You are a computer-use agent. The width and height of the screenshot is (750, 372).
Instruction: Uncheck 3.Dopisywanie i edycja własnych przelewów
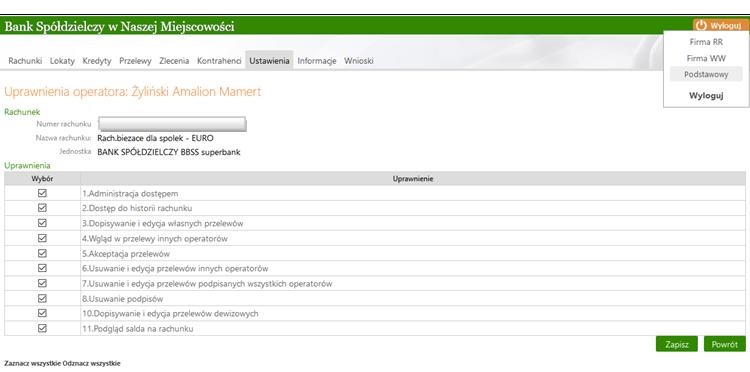42,223
